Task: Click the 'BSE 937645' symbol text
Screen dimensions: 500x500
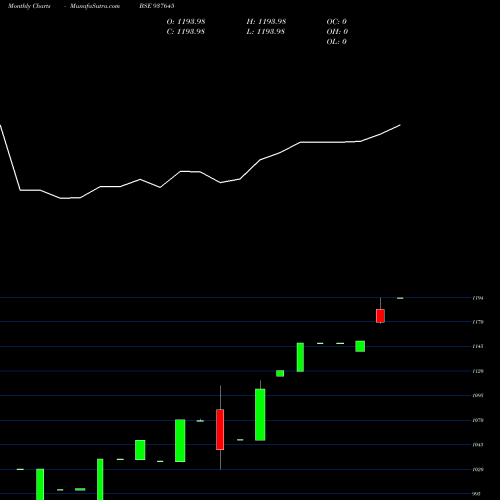Action: [x=157, y=6]
